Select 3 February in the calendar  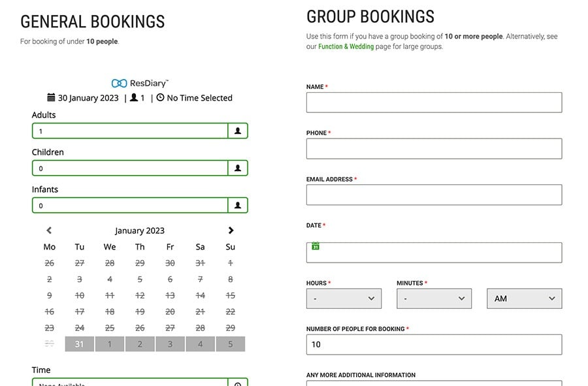pyautogui.click(x=170, y=344)
